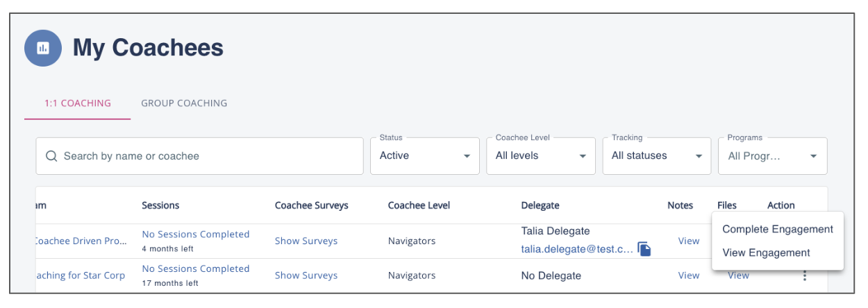868x308 pixels.
Task: Click the My Coachees chart icon
Action: point(43,48)
